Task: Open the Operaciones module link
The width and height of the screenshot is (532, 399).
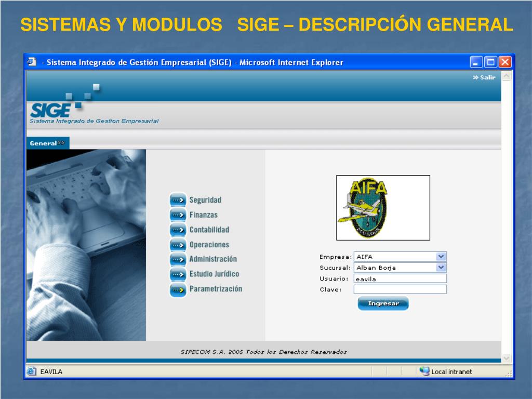Action: coord(209,245)
